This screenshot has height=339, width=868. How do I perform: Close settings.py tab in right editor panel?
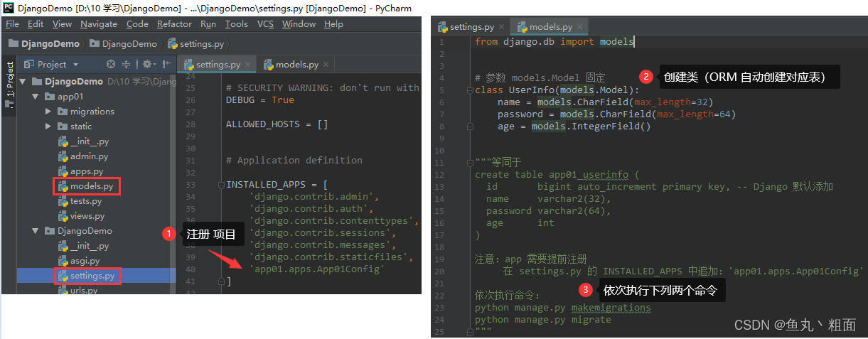(502, 27)
